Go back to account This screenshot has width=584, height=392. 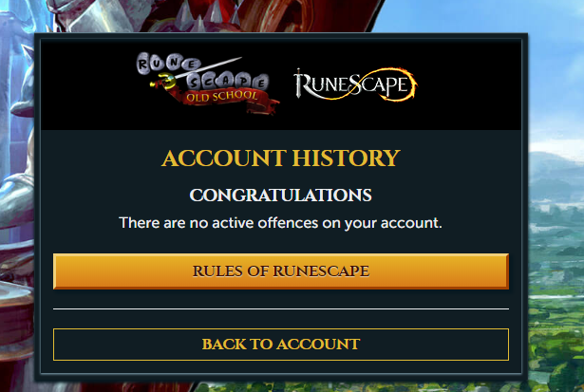pyautogui.click(x=281, y=345)
